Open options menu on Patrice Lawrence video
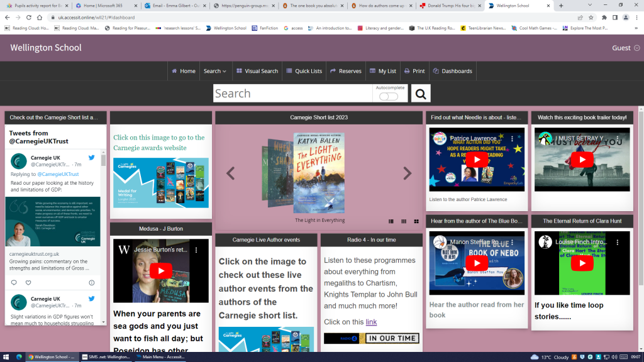644x362 pixels. click(512, 139)
